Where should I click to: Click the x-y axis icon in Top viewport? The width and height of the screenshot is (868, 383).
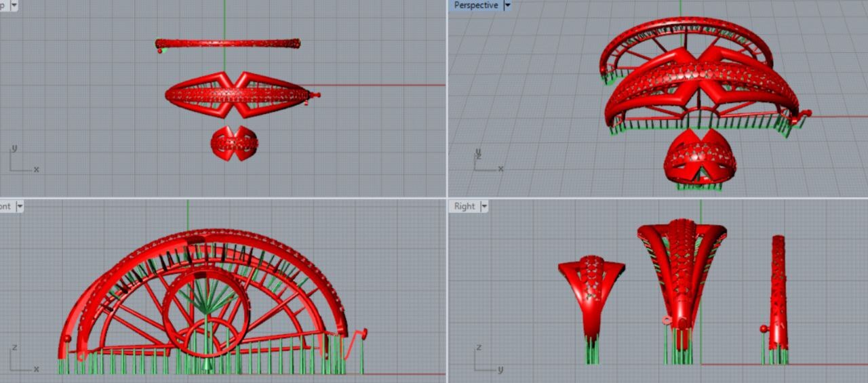[x=22, y=161]
